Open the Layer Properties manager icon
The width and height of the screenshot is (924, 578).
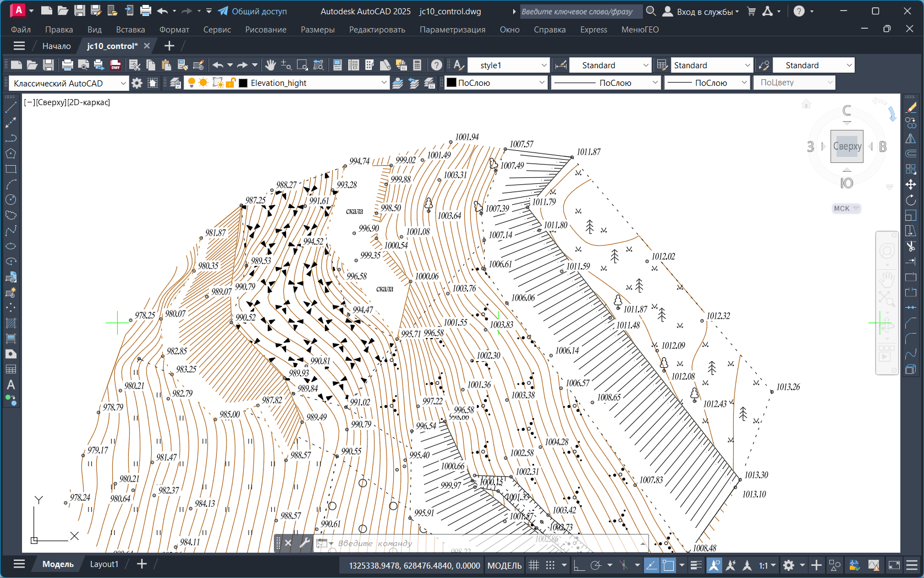click(x=175, y=83)
